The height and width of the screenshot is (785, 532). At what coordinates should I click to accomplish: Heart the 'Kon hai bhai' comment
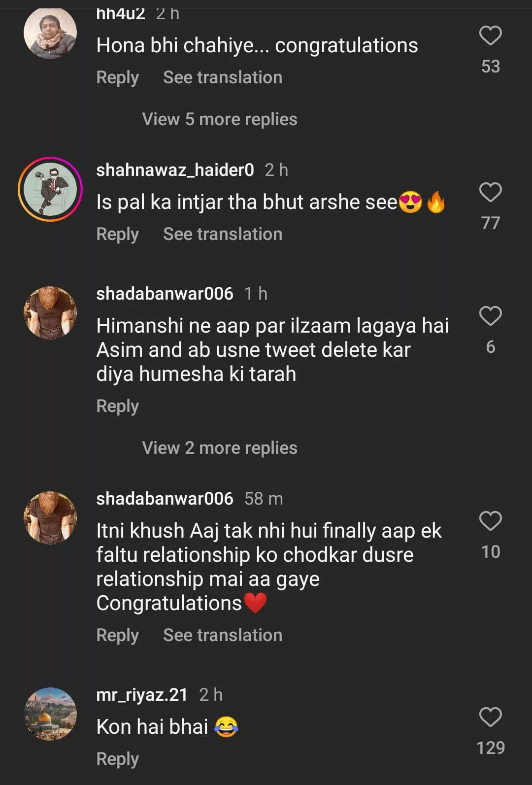[490, 717]
